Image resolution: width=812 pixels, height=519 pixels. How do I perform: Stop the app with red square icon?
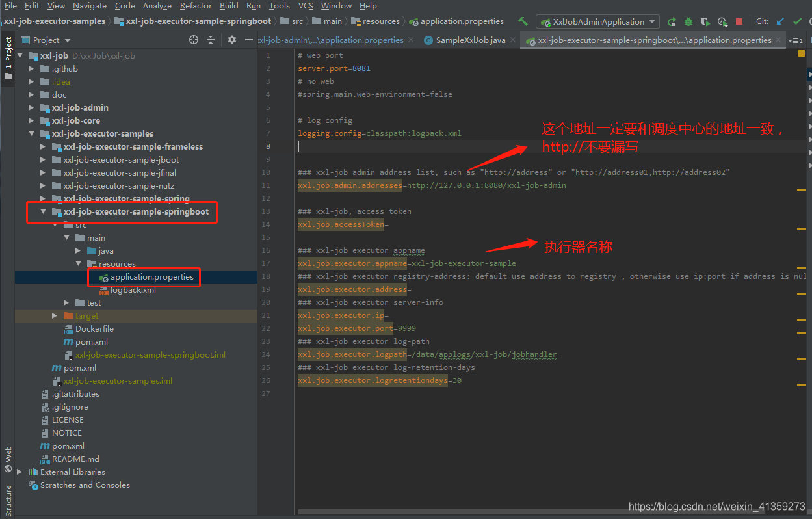(739, 21)
